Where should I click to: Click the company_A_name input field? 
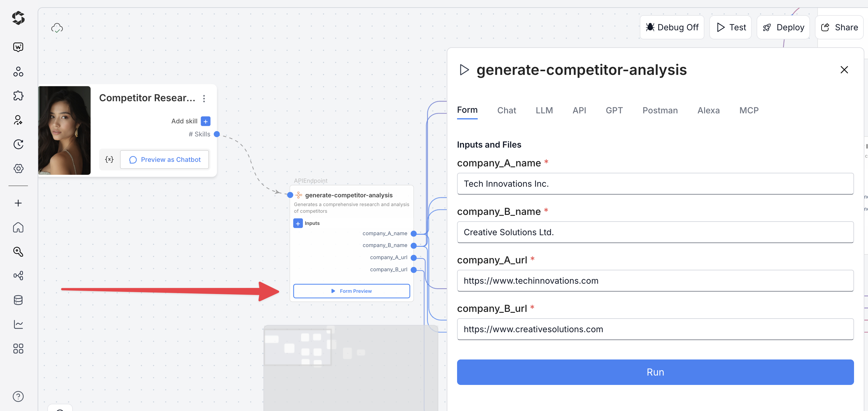click(x=655, y=184)
